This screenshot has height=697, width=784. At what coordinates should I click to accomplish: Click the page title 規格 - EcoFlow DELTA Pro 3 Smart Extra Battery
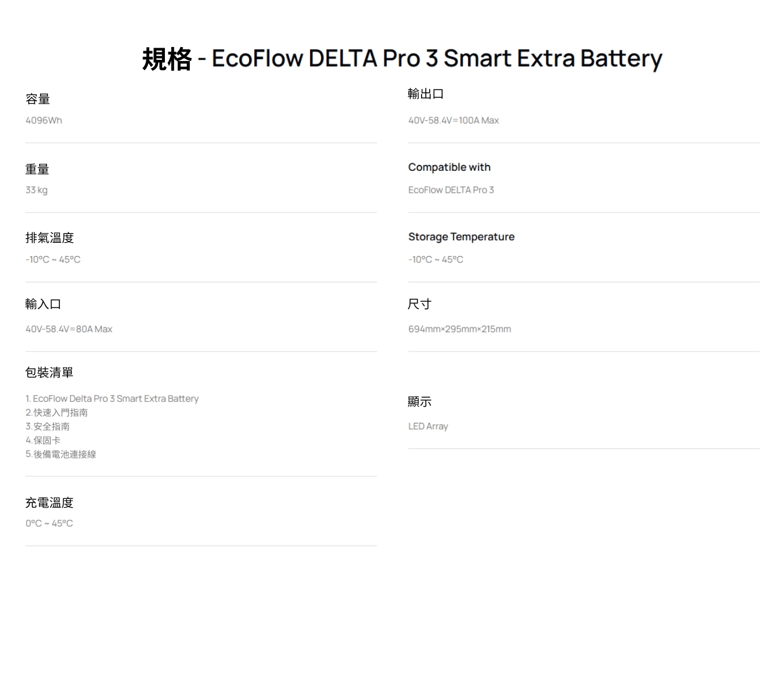coord(402,59)
